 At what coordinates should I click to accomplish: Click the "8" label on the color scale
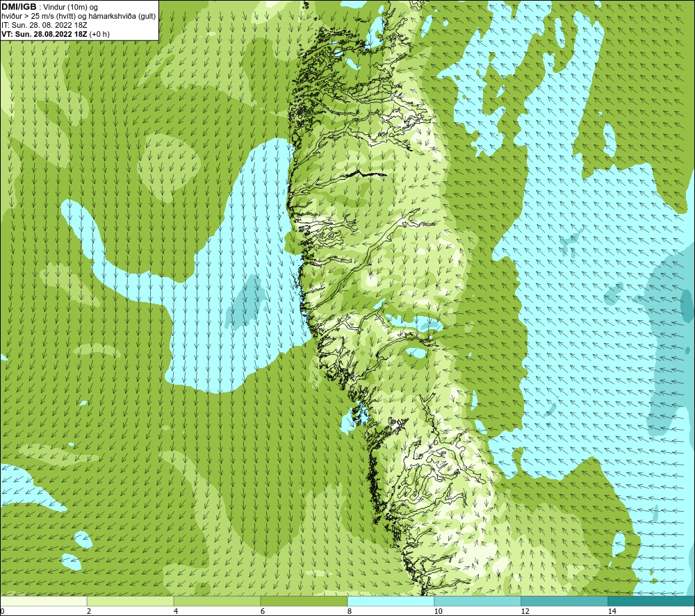point(350,611)
